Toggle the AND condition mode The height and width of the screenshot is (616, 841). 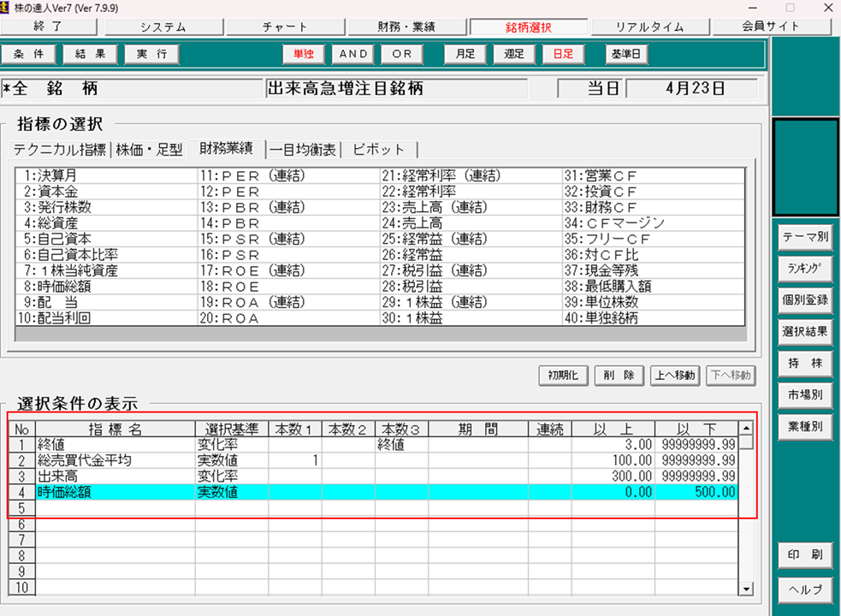click(x=353, y=54)
